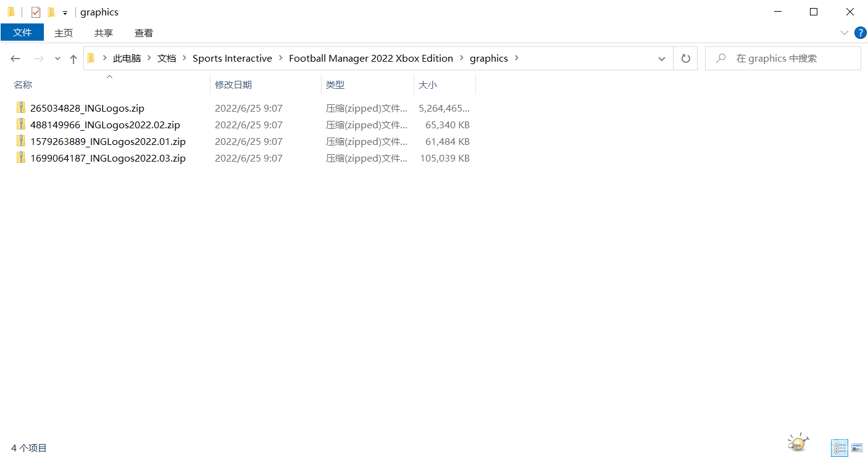The image size is (868, 457).
Task: Click zip icon of 265034828_INGLogos.zip
Action: tap(22, 107)
